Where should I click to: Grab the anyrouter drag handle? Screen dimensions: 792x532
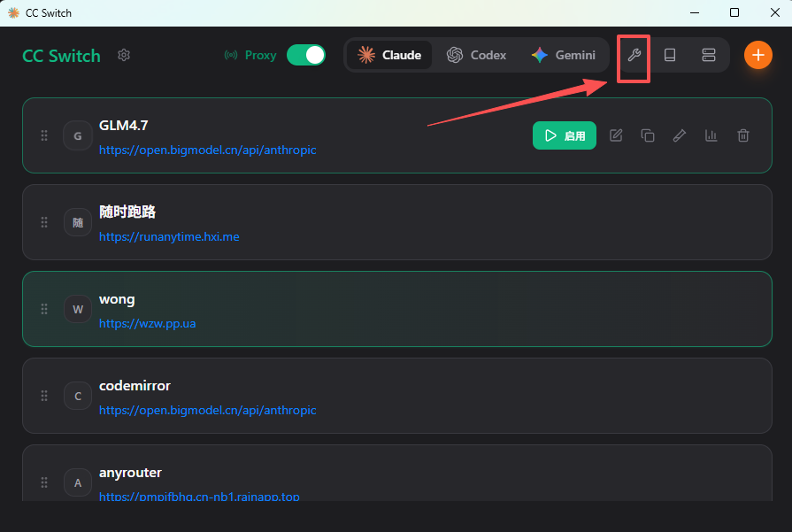44,482
